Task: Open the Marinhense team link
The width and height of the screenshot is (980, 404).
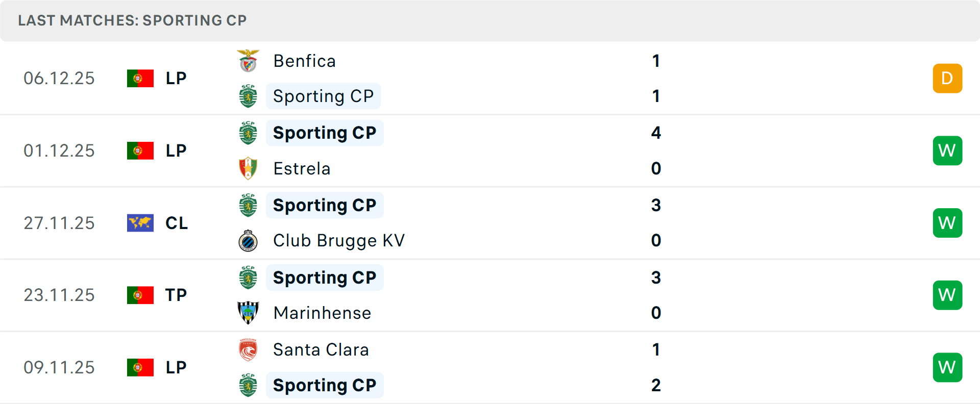Action: click(x=322, y=313)
